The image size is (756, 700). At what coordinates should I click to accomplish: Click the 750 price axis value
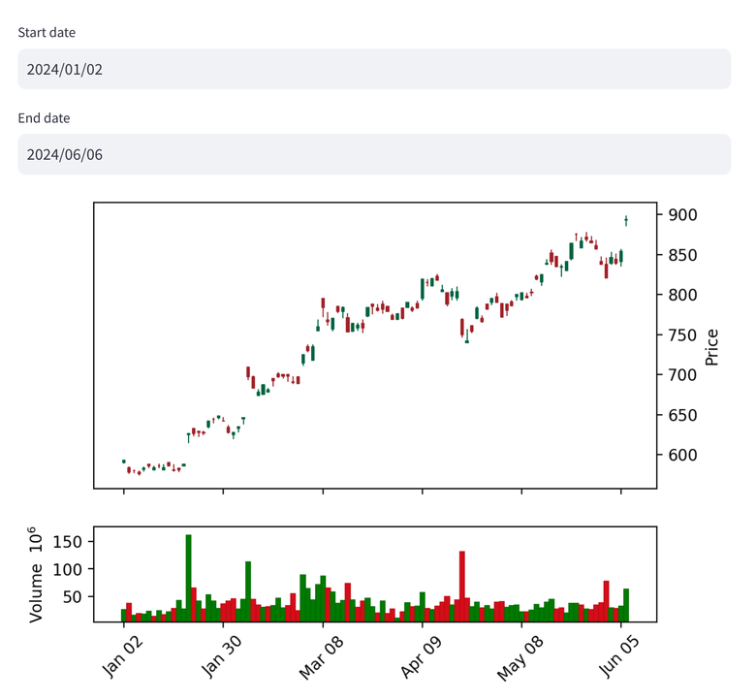[x=682, y=334]
